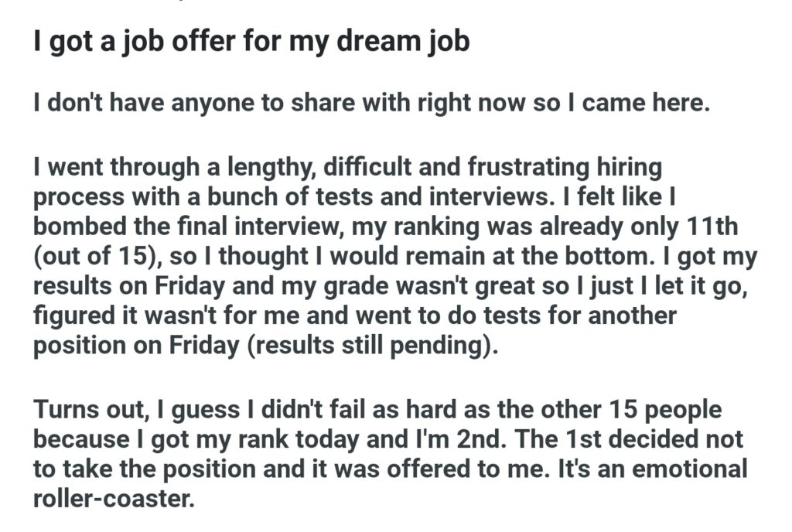Click the post title about dream job
The width and height of the screenshot is (792, 532).
pyautogui.click(x=251, y=41)
